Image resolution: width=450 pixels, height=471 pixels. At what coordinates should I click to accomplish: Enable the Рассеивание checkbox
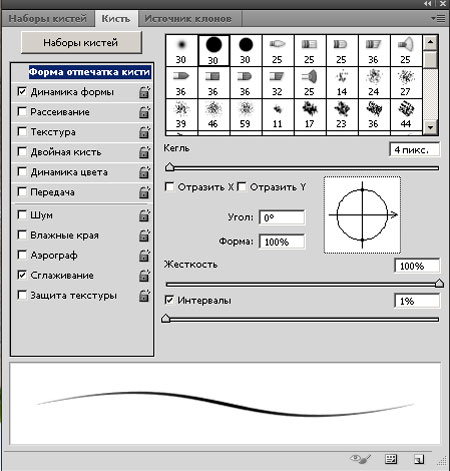[22, 111]
